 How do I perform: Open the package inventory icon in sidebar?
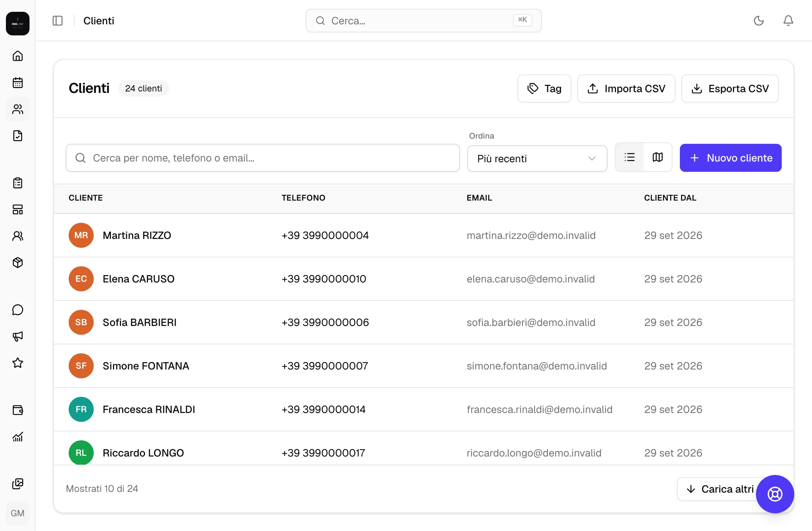pyautogui.click(x=18, y=263)
